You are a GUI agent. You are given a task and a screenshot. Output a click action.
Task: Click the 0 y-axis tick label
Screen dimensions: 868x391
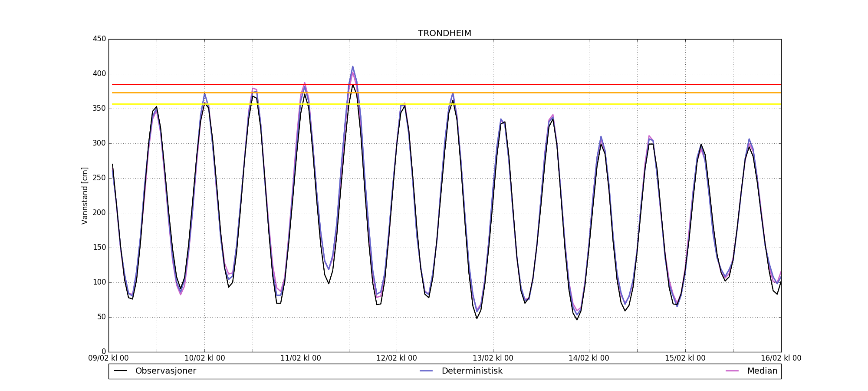click(x=104, y=352)
